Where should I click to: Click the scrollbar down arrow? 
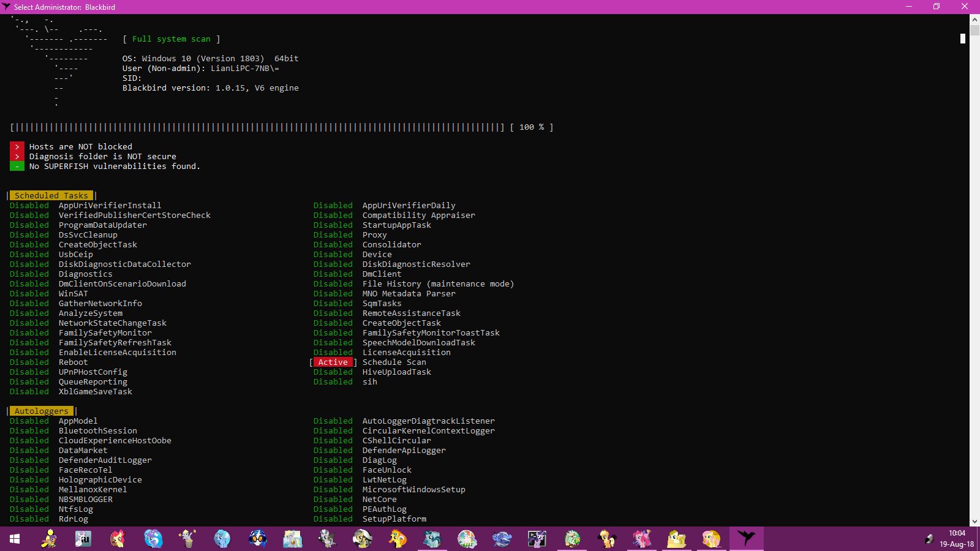coord(974,522)
